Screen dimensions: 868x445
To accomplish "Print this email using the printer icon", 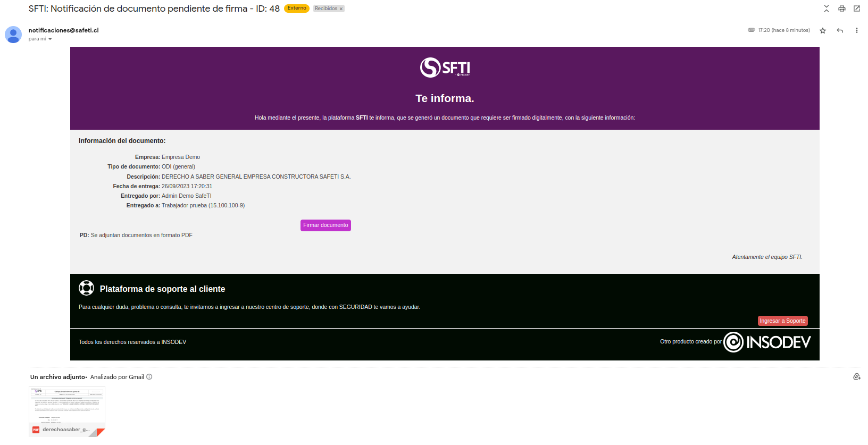I will [x=842, y=9].
